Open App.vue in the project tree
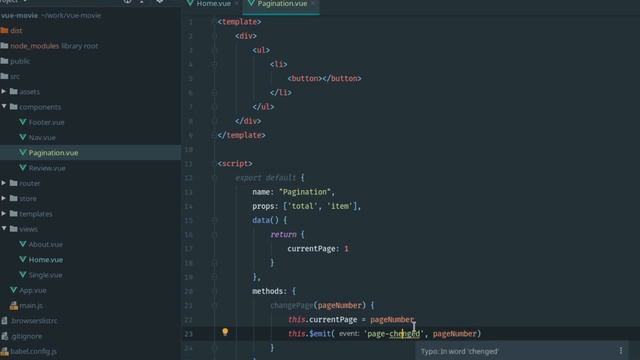Screen dimensions: 640x360 (33, 290)
